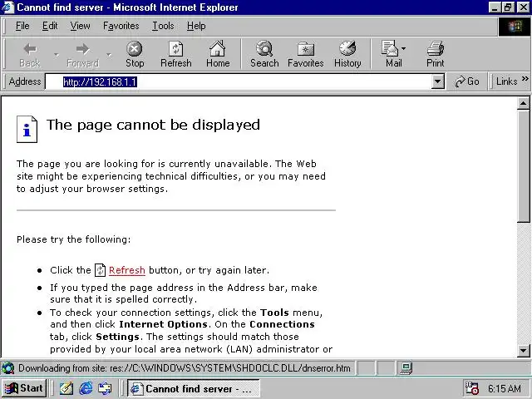532x399 pixels.
Task: Go to the Home page icon
Action: click(x=218, y=54)
